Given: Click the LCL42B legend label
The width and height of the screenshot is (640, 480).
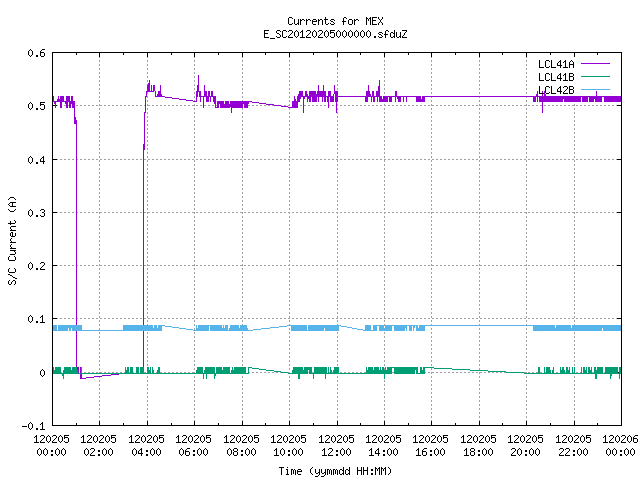Looking at the screenshot, I should [556, 90].
